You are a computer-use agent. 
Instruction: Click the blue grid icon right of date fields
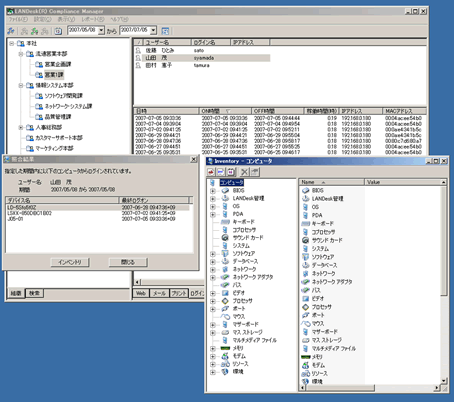click(x=165, y=31)
